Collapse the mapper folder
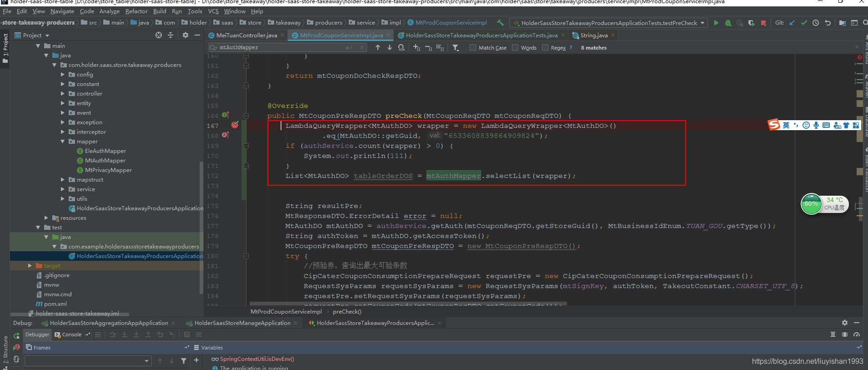 63,142
